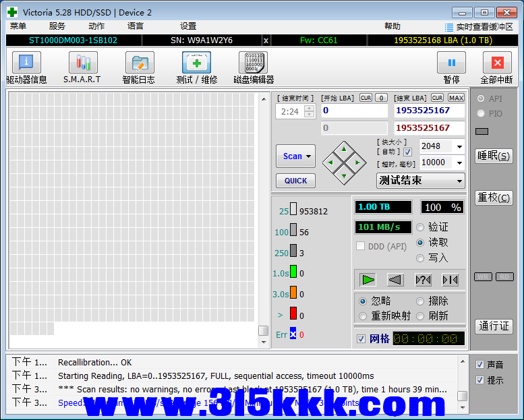Select the 验证 verify radio button

click(421, 227)
